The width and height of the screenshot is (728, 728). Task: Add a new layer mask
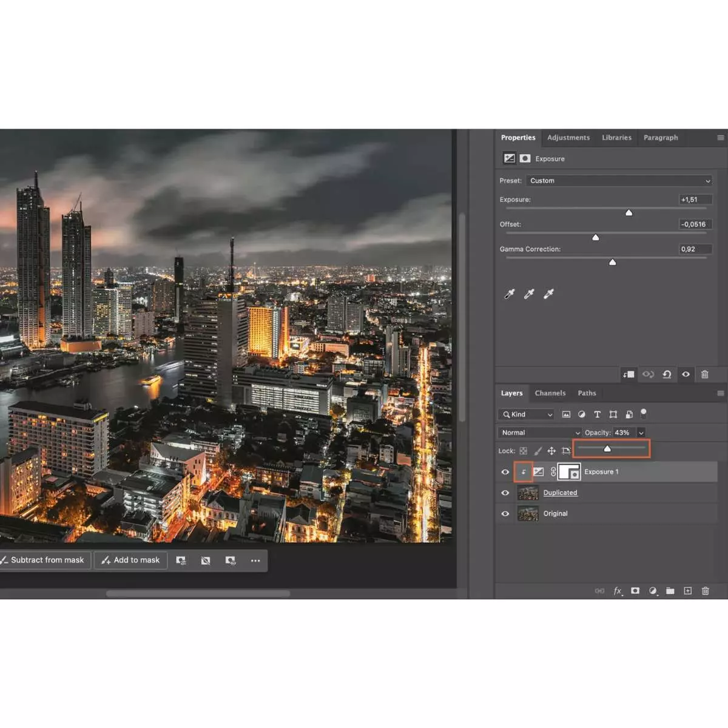point(635,590)
